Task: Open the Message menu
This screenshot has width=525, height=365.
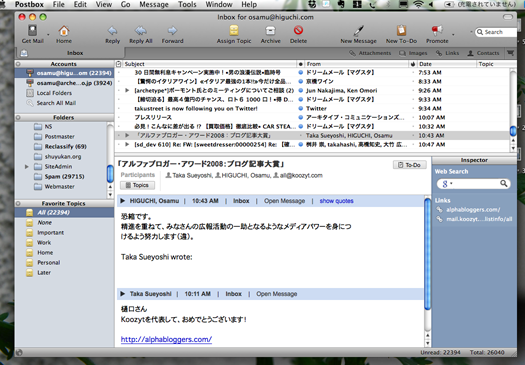Action: tap(154, 4)
